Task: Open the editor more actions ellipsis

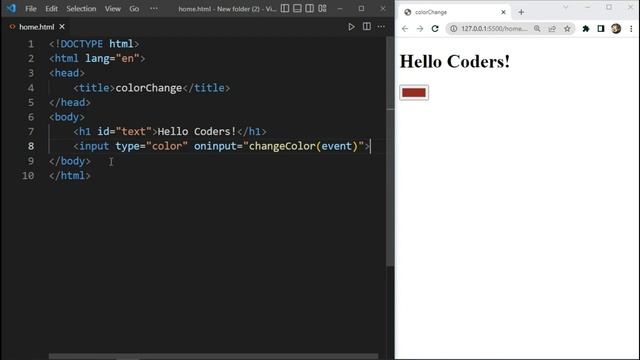Action: pos(381,27)
